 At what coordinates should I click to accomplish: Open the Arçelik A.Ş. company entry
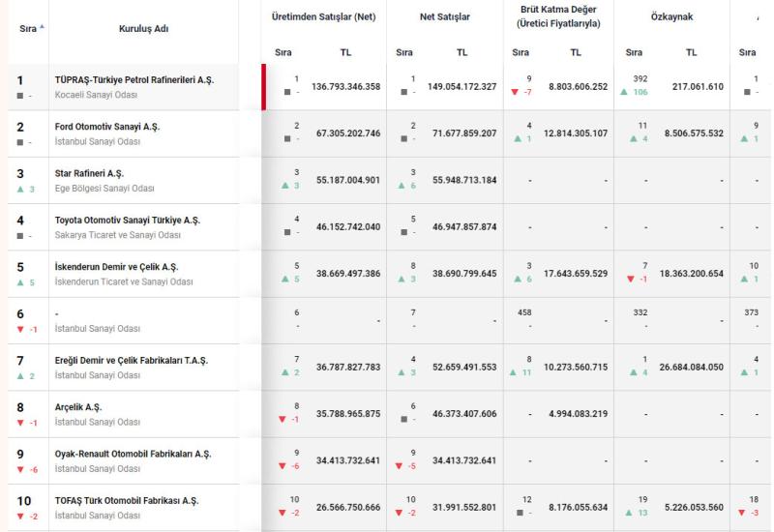pyautogui.click(x=80, y=406)
